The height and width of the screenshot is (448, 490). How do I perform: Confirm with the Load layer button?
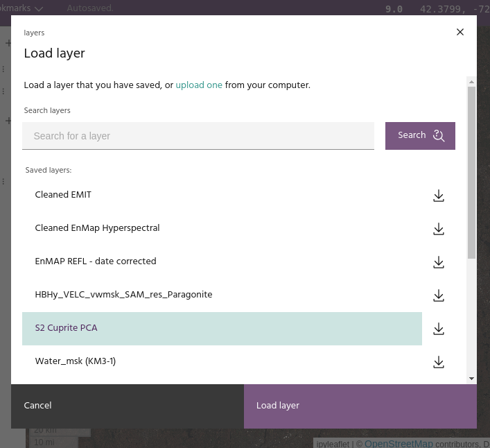360,406
